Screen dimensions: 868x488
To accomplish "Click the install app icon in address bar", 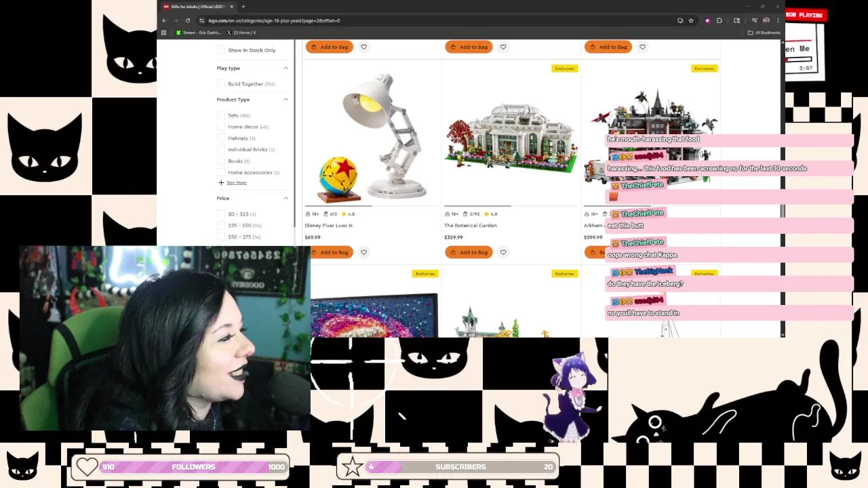I will coord(680,20).
